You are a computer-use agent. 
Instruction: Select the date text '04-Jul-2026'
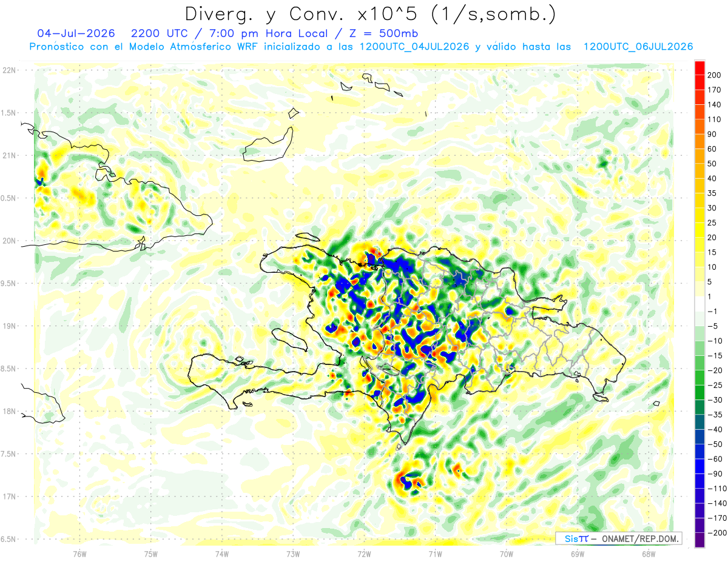(x=75, y=33)
